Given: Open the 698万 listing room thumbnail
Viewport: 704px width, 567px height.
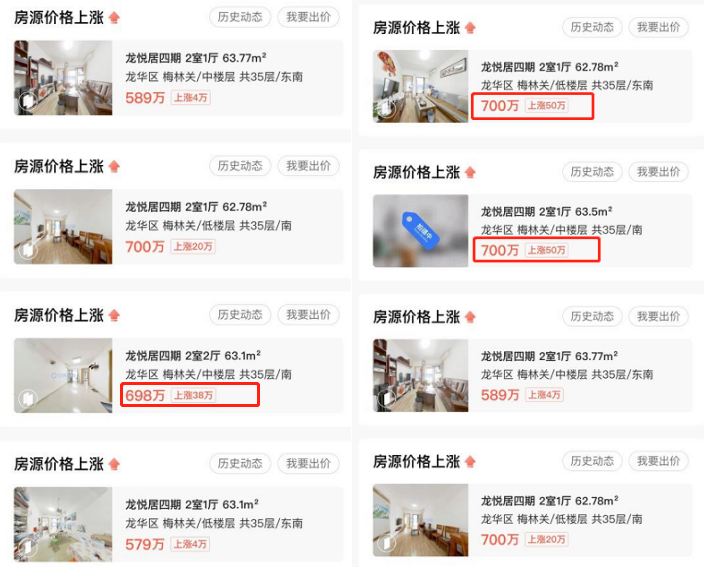Looking at the screenshot, I should pyautogui.click(x=63, y=375).
